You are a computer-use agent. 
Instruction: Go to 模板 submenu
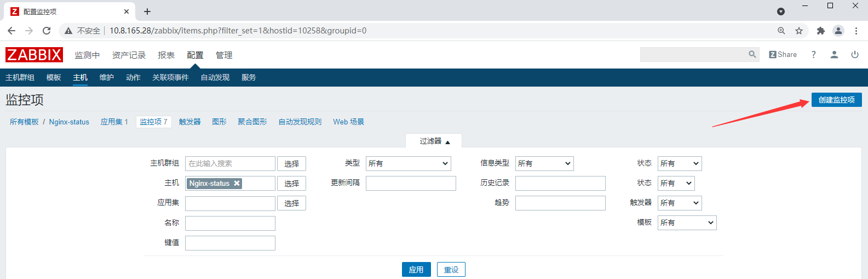(x=54, y=77)
